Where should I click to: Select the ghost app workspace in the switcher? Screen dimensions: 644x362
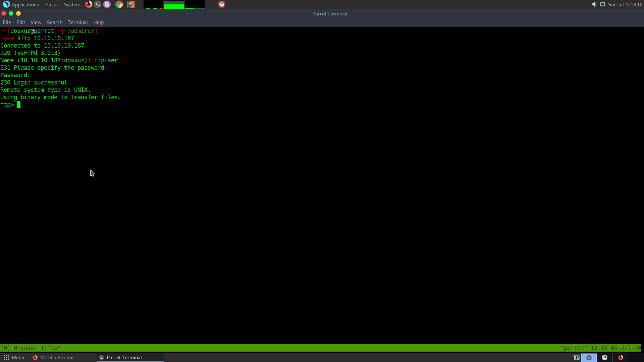point(604,358)
